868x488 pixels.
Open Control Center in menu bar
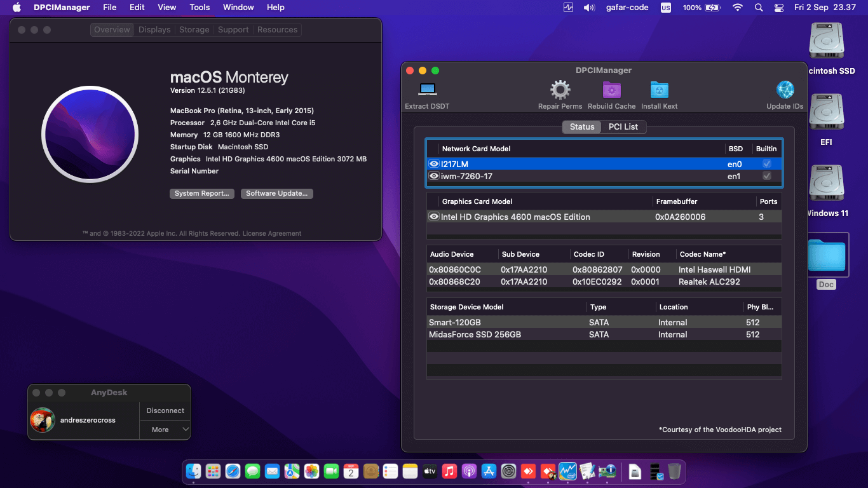pos(779,8)
